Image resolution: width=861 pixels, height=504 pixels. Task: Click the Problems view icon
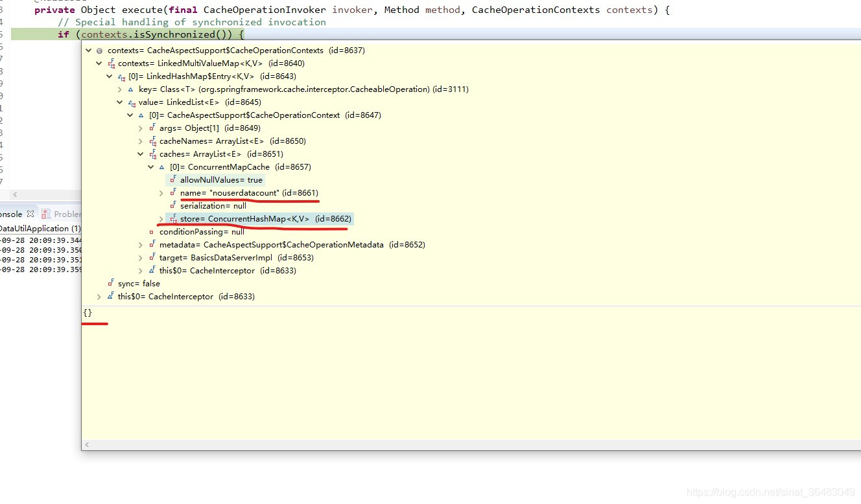[45, 214]
